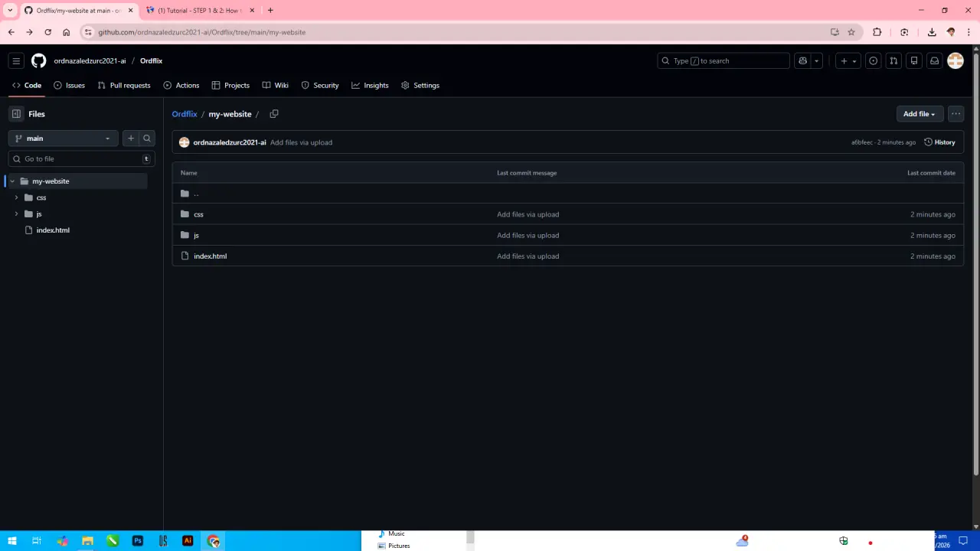This screenshot has width=980, height=551.
Task: Switch to the Actions tab
Action: 181,86
